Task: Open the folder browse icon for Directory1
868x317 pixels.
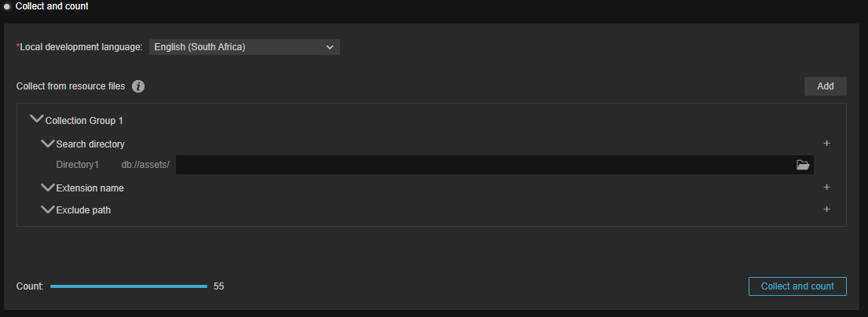Action: (x=803, y=165)
